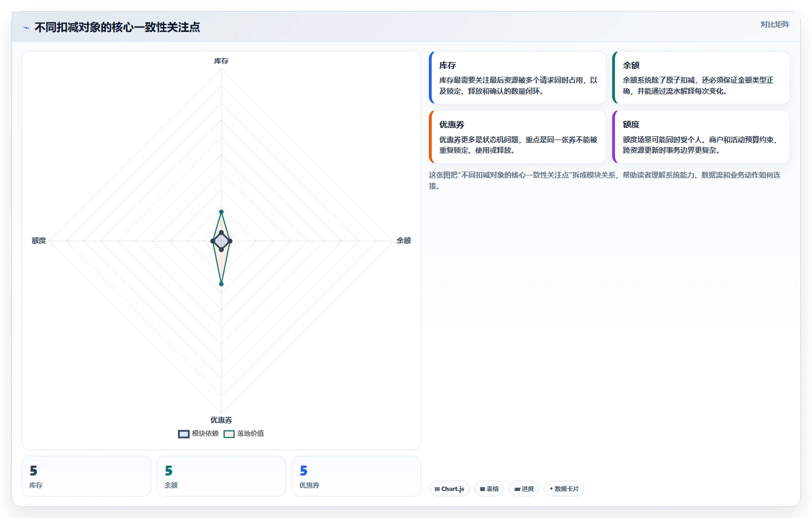Image resolution: width=812 pixels, height=518 pixels.
Task: Click the 模块依赖 legend color box
Action: [184, 434]
